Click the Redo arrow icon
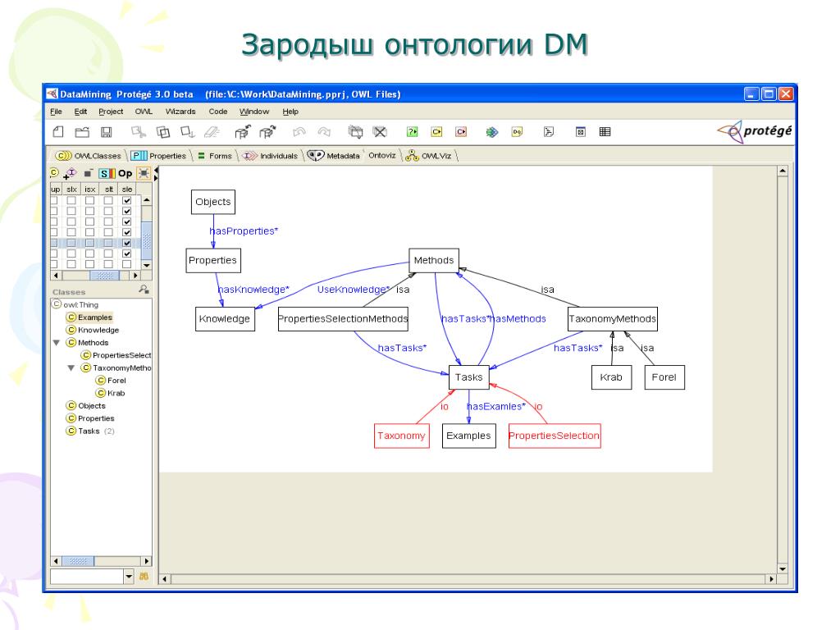The width and height of the screenshot is (840, 630). point(323,132)
